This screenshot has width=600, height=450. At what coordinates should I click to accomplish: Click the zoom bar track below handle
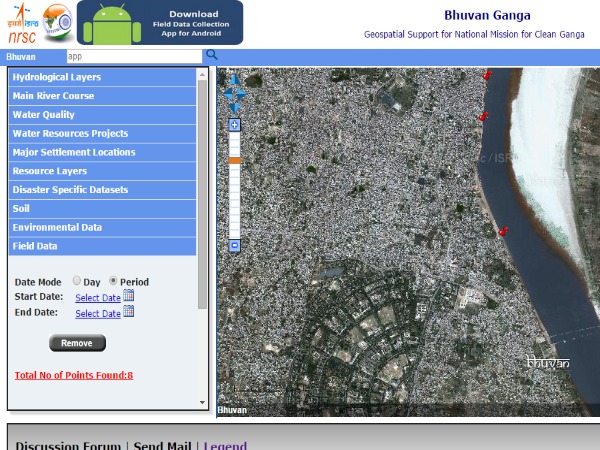coord(235,201)
